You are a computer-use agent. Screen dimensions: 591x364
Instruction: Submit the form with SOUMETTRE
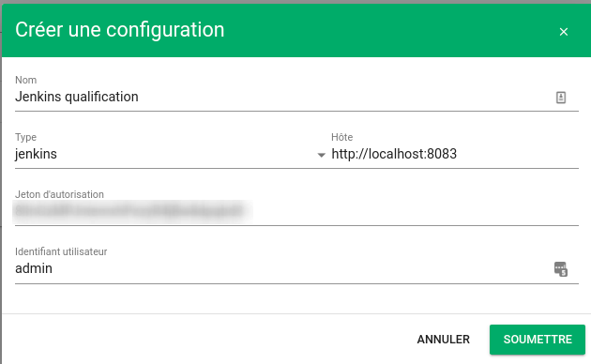coord(538,340)
